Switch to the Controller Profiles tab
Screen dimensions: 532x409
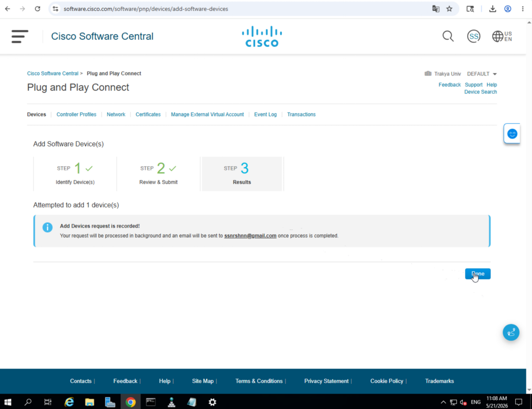(x=76, y=114)
